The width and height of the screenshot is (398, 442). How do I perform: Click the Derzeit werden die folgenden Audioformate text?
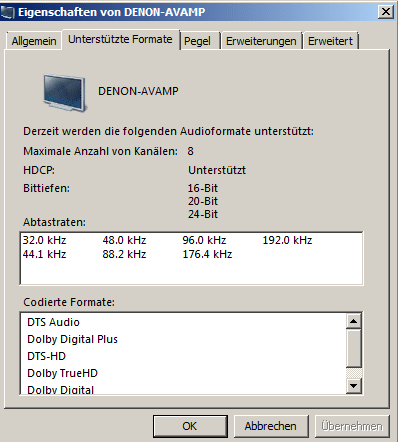(168, 131)
